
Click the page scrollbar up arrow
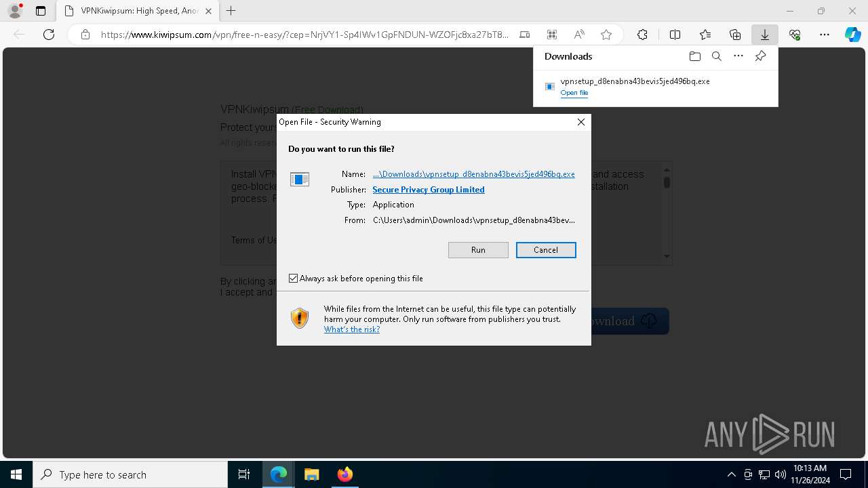click(x=667, y=169)
